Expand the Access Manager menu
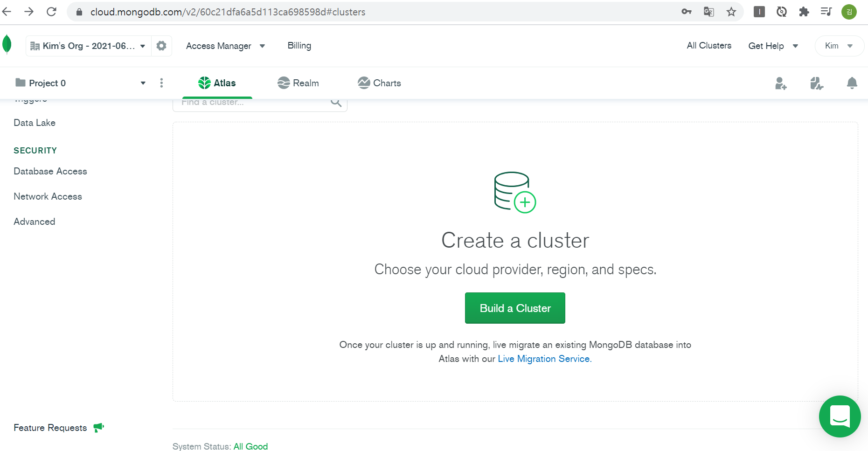The width and height of the screenshot is (868, 451). pos(225,46)
